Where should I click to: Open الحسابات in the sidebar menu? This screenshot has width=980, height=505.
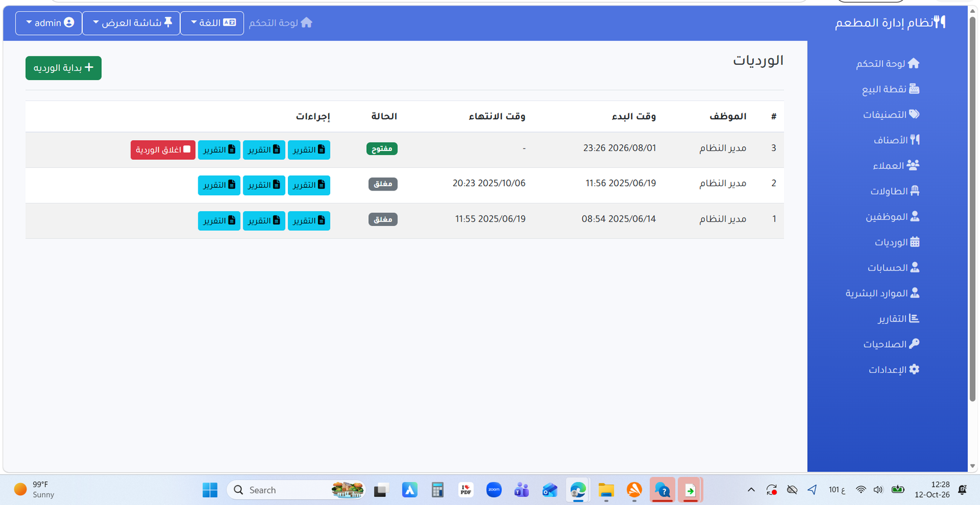(894, 267)
